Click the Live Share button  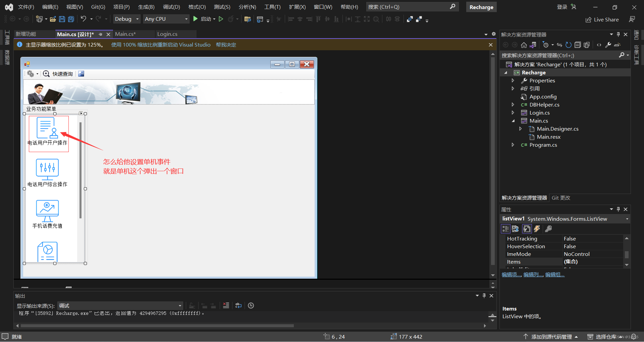[602, 19]
